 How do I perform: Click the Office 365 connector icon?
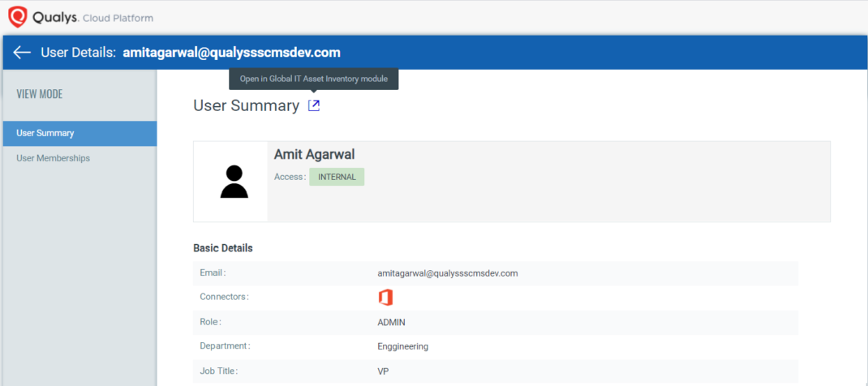[385, 298]
